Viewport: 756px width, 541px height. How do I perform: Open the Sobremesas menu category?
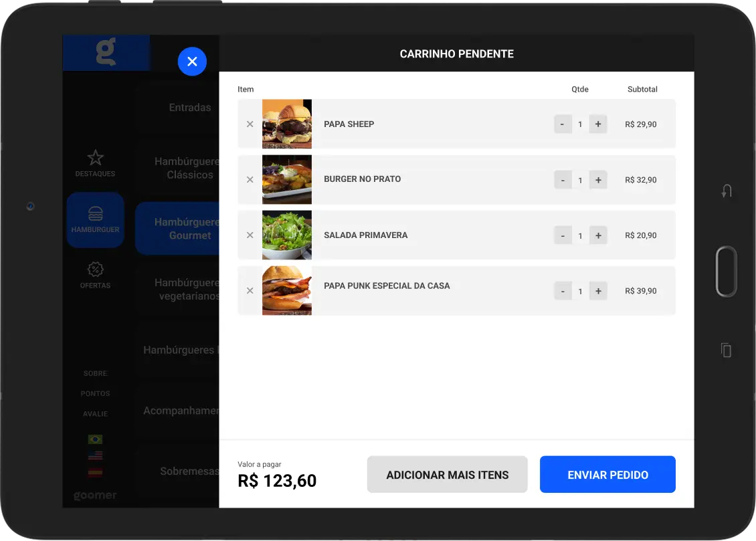click(x=190, y=471)
